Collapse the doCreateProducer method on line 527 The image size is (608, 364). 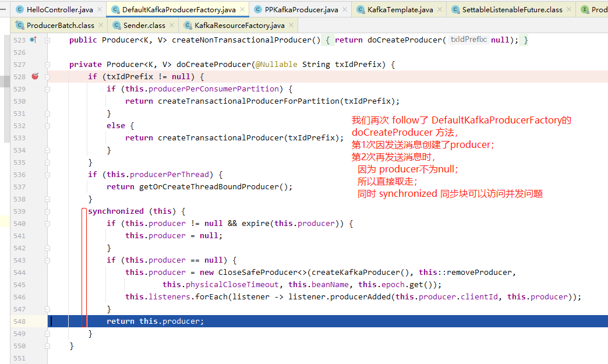coord(47,64)
